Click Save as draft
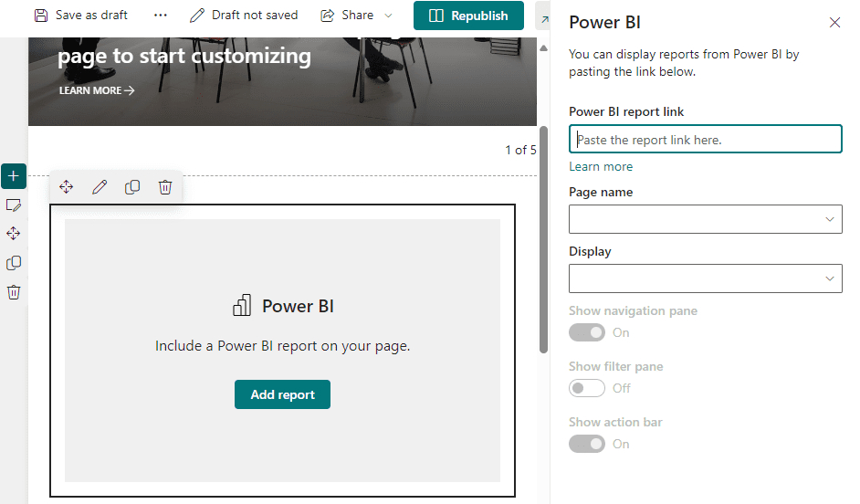Screen dimensions: 860x504 [x=81, y=16]
